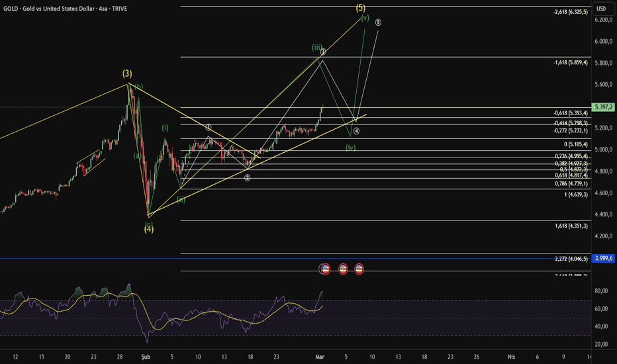Select the green corrective label (b)

click(139, 87)
